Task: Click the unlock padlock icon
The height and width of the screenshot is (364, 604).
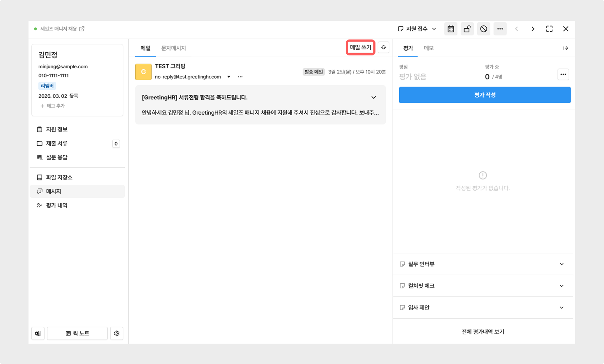Action: pyautogui.click(x=467, y=29)
